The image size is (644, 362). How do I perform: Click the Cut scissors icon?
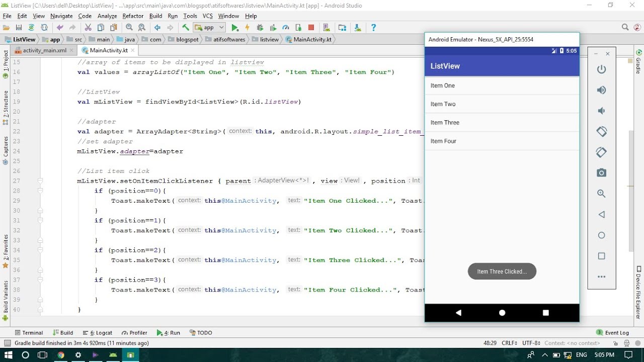click(88, 28)
